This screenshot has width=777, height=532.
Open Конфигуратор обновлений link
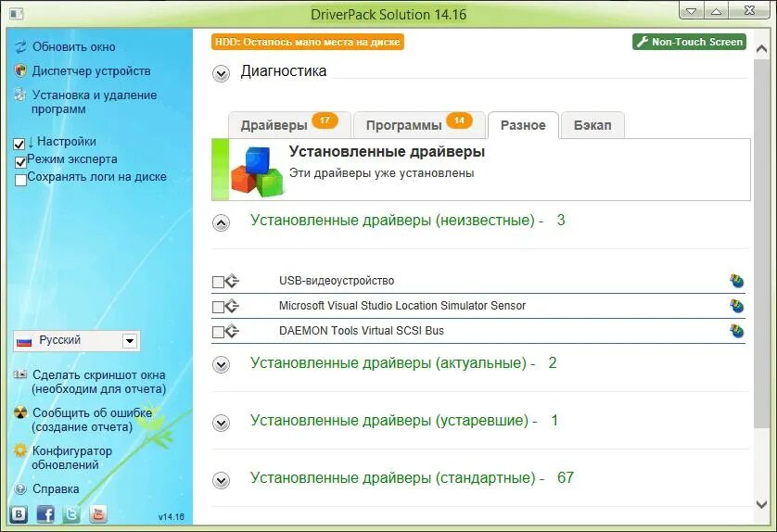click(71, 458)
